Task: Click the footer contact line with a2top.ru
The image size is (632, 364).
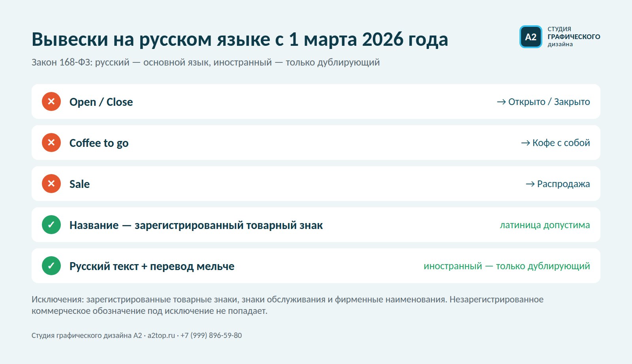Action: click(137, 336)
